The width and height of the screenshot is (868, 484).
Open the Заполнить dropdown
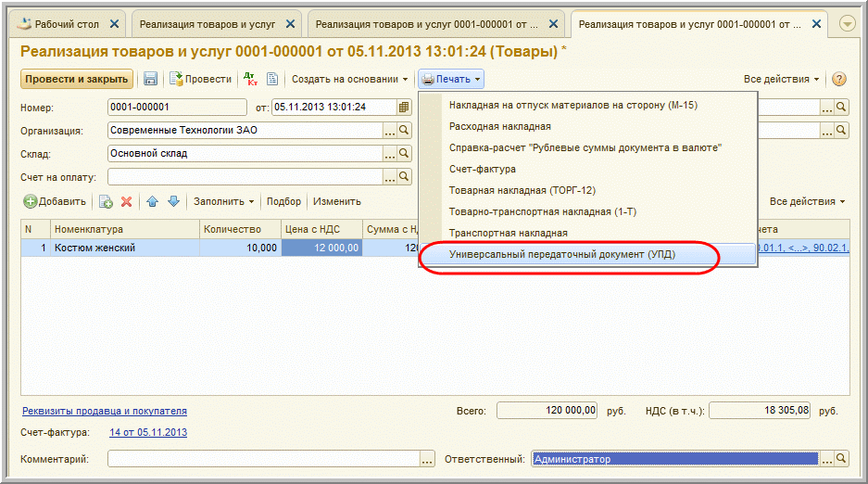coord(223,201)
